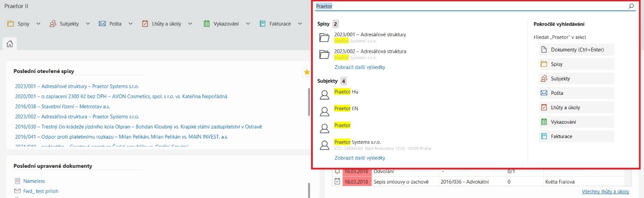Open the Pošta toolbar menu

pyautogui.click(x=110, y=24)
